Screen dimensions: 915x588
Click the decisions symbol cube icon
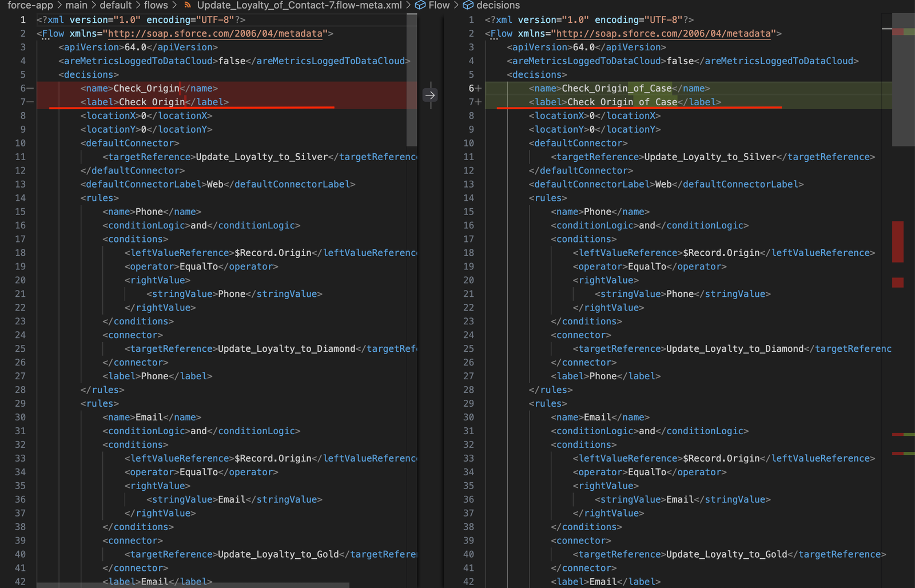coord(468,5)
